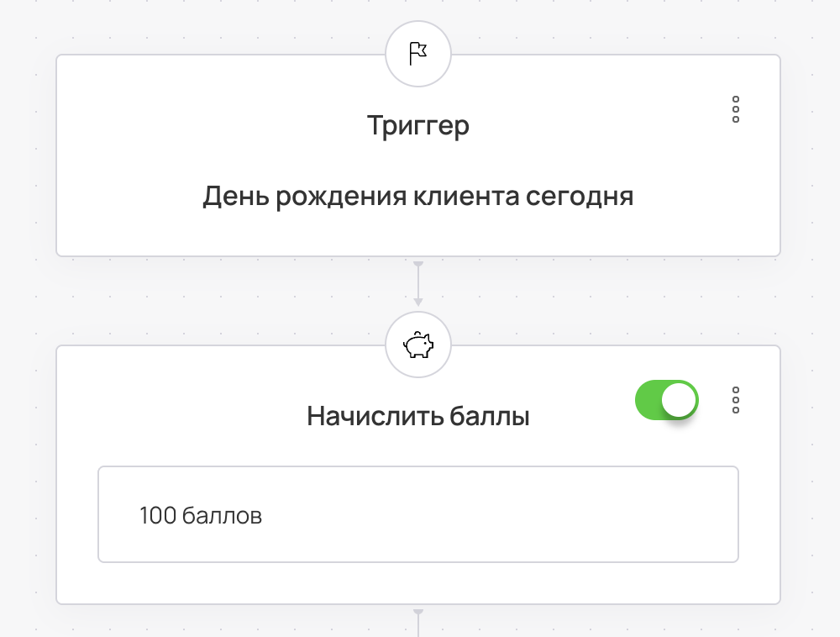
Task: Click the День рождения клиента сегодня condition
Action: [x=418, y=197]
